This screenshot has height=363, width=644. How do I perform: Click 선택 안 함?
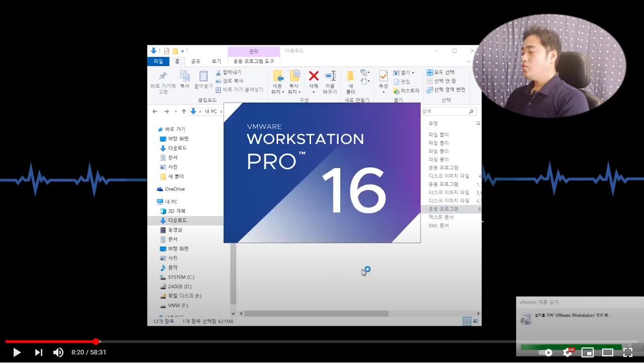pyautogui.click(x=441, y=81)
